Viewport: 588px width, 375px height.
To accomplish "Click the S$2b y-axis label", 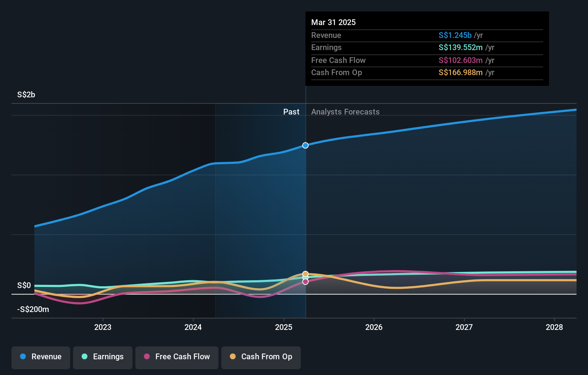I will click(26, 94).
